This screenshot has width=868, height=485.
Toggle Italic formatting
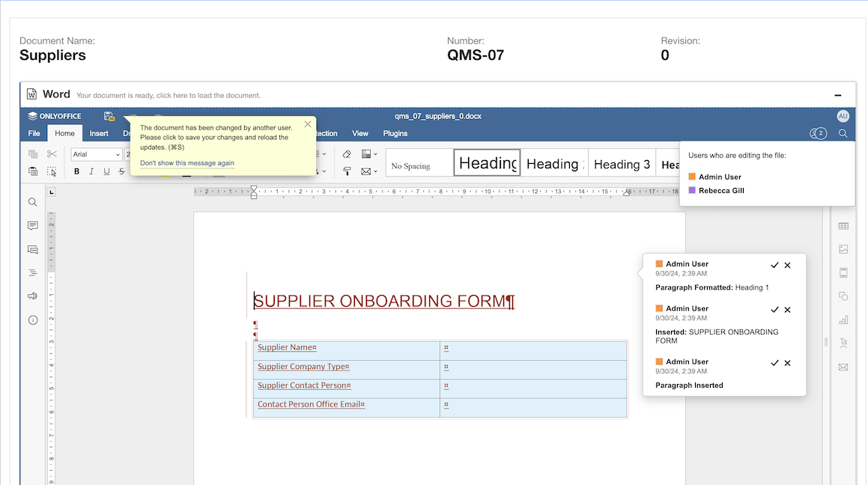pyautogui.click(x=92, y=171)
